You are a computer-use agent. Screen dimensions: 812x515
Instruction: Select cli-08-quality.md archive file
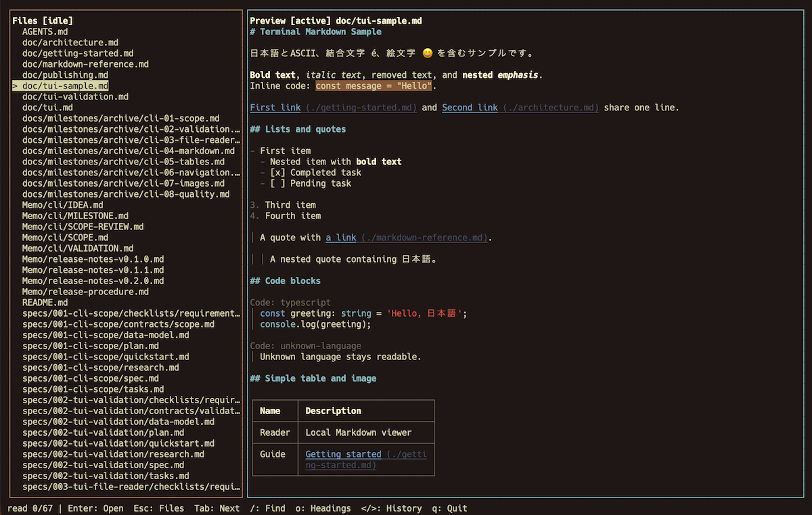point(126,194)
